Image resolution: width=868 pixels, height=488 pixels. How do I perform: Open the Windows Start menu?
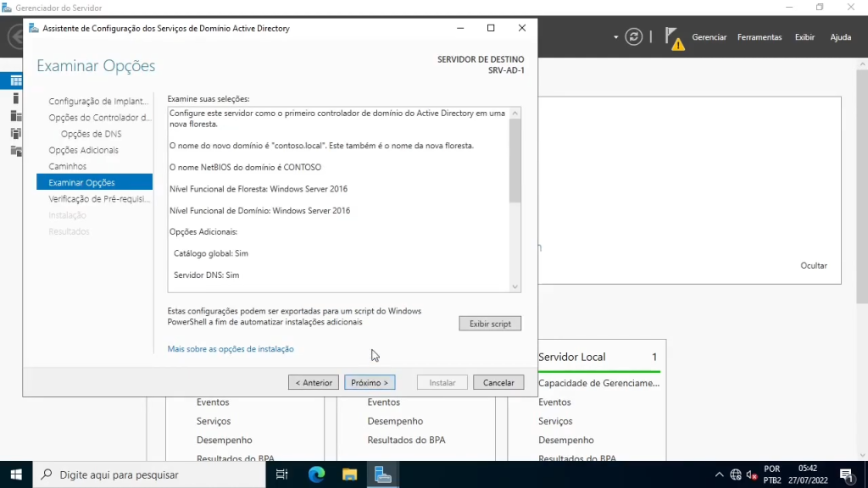click(x=16, y=474)
